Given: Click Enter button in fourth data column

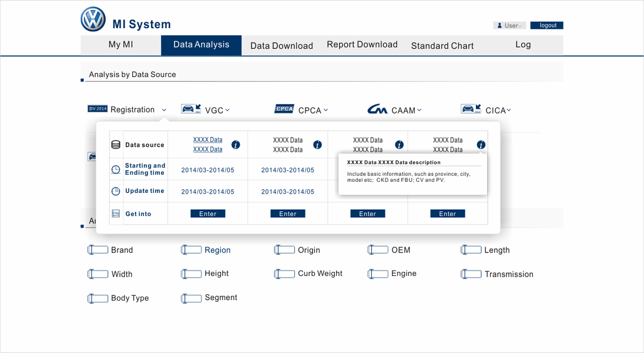Looking at the screenshot, I should click(x=448, y=214).
